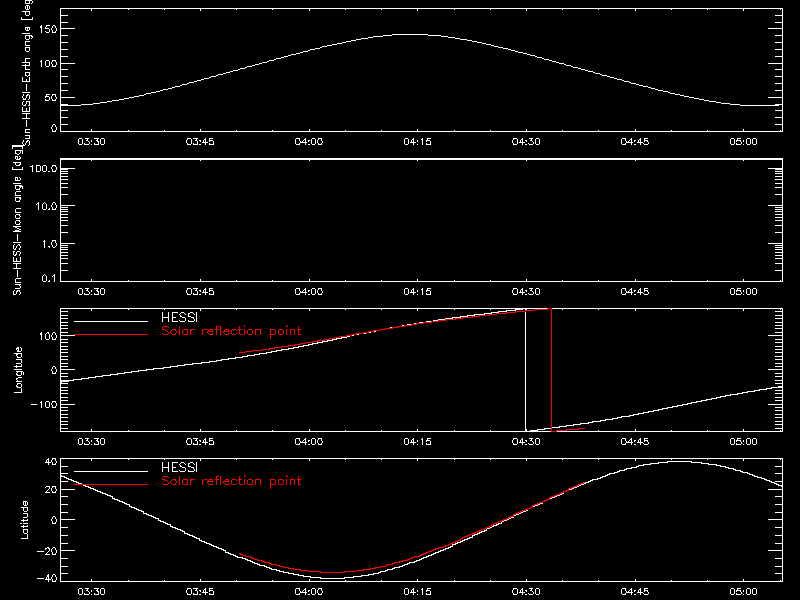The height and width of the screenshot is (600, 800).
Task: Select Solar reflection point legend in Latitude plot
Action: [x=231, y=481]
